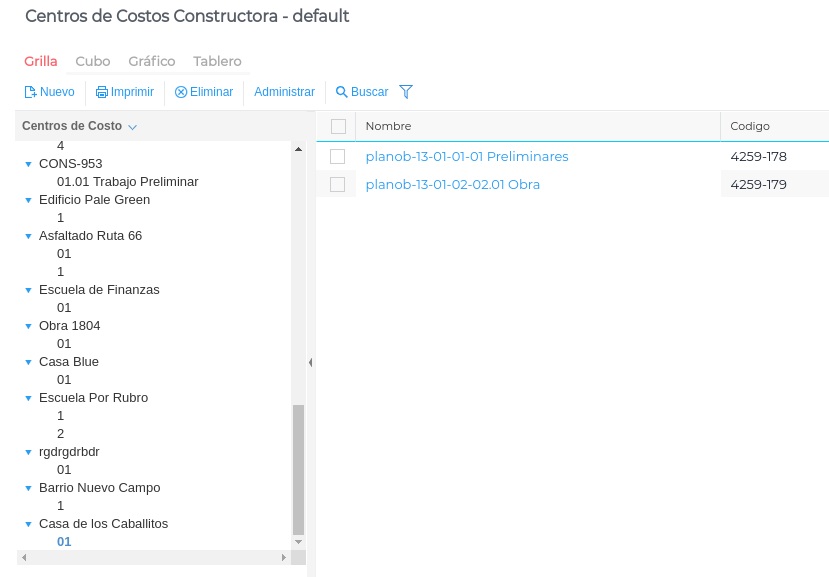Open the Centros de Costo dropdown chevron
Viewport: 829px width, 577px height.
[133, 127]
